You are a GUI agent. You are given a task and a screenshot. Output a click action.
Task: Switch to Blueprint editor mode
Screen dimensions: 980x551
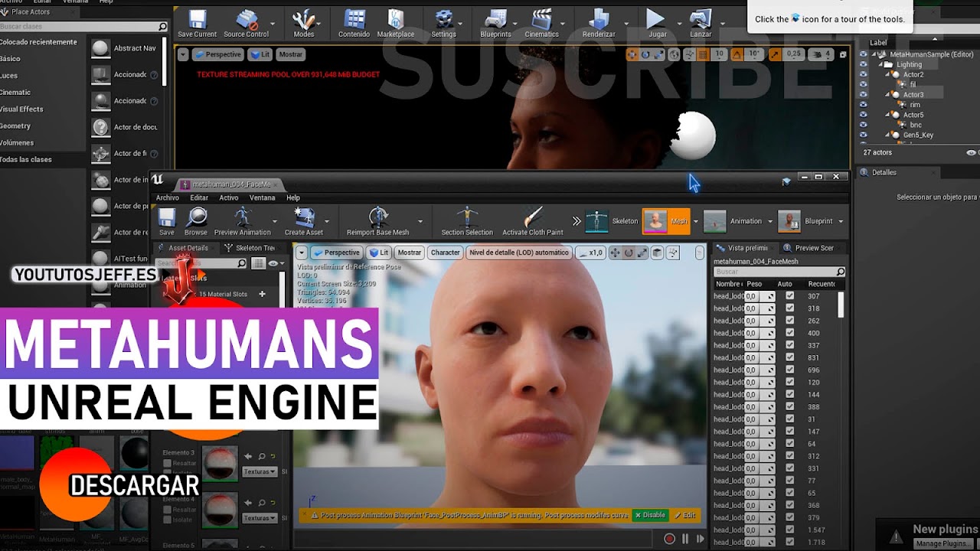click(x=805, y=221)
